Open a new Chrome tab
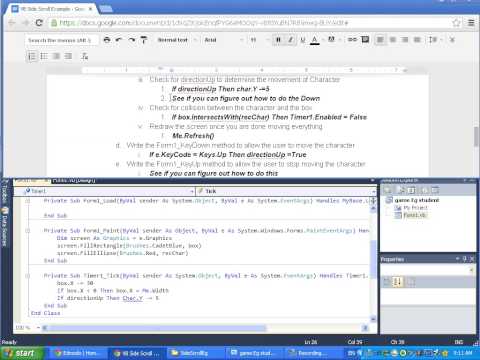The width and height of the screenshot is (480, 360). coord(106,9)
